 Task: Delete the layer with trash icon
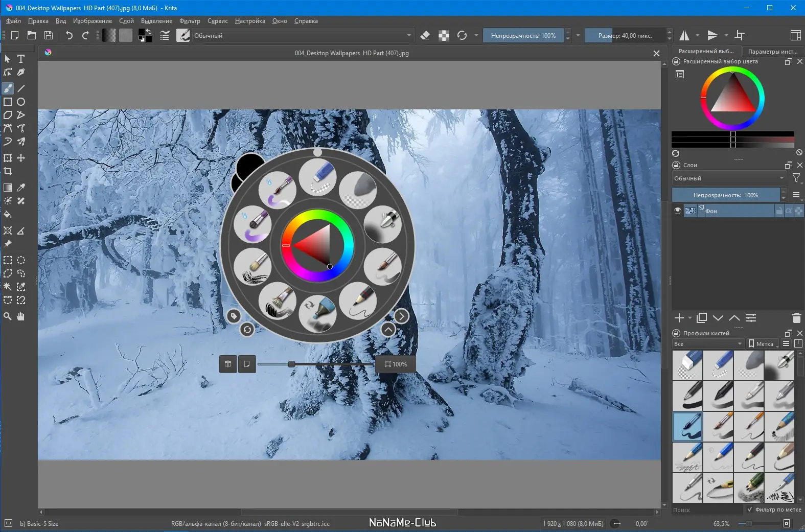(796, 318)
